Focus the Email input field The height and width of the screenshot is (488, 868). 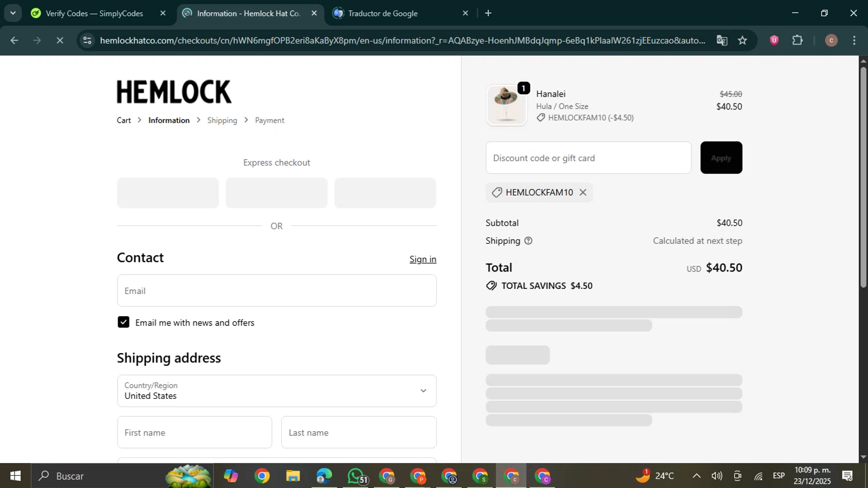point(277,291)
